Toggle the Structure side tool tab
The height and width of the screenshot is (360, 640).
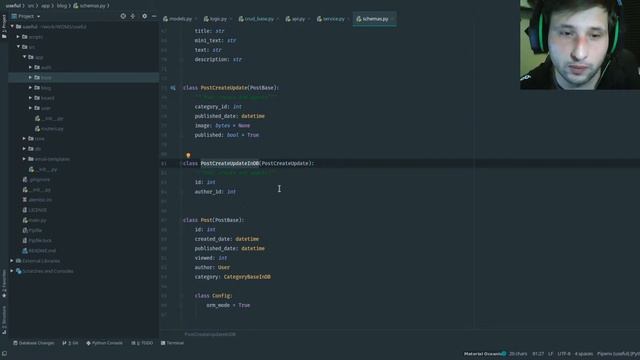click(4, 320)
